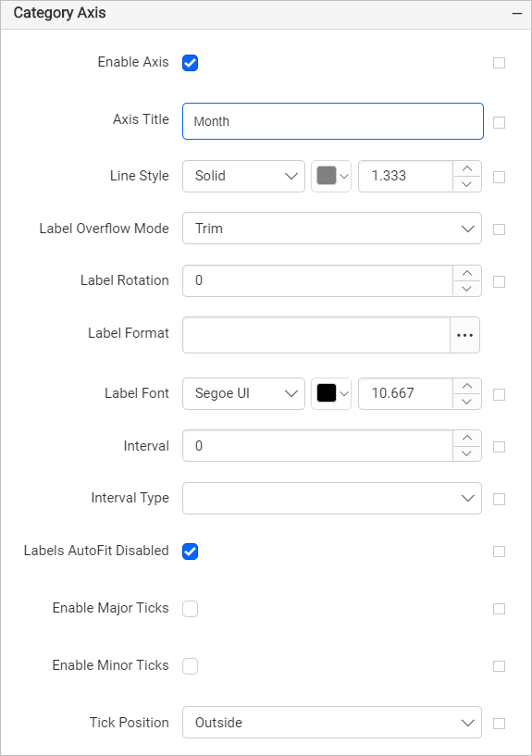Toggle Labels AutoFit Disabled checkbox
The image size is (532, 756).
tap(190, 552)
